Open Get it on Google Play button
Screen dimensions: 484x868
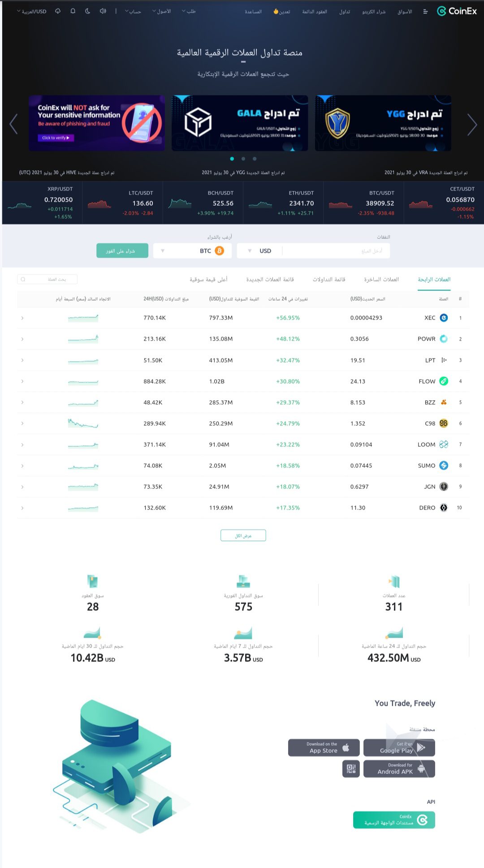pos(399,747)
